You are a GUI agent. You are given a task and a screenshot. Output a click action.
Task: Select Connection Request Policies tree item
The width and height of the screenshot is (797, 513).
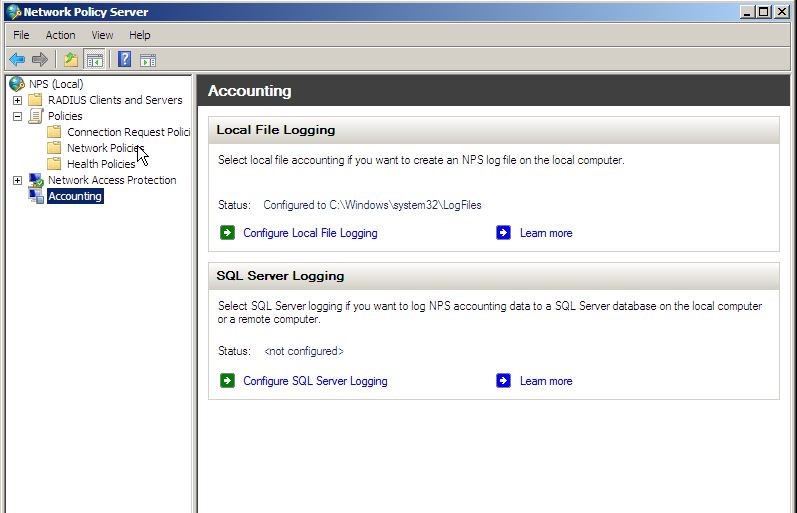[129, 132]
